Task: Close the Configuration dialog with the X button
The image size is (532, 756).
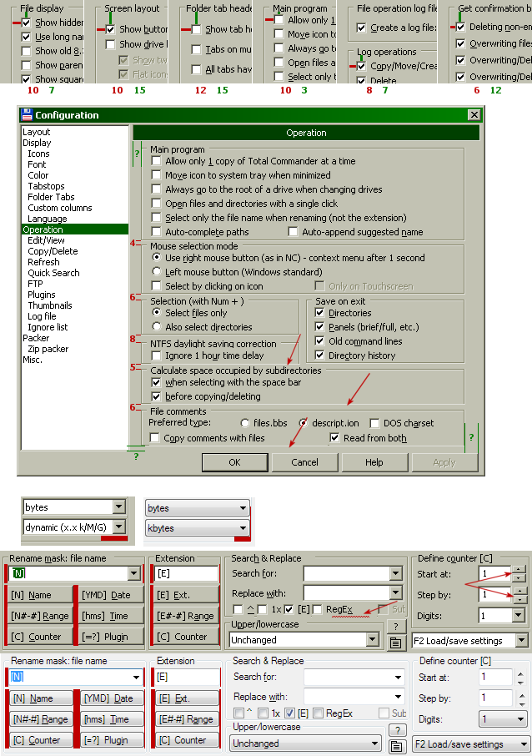Action: [474, 115]
